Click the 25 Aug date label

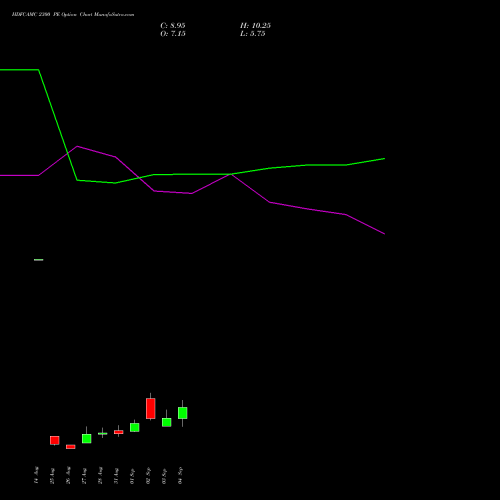click(52, 476)
